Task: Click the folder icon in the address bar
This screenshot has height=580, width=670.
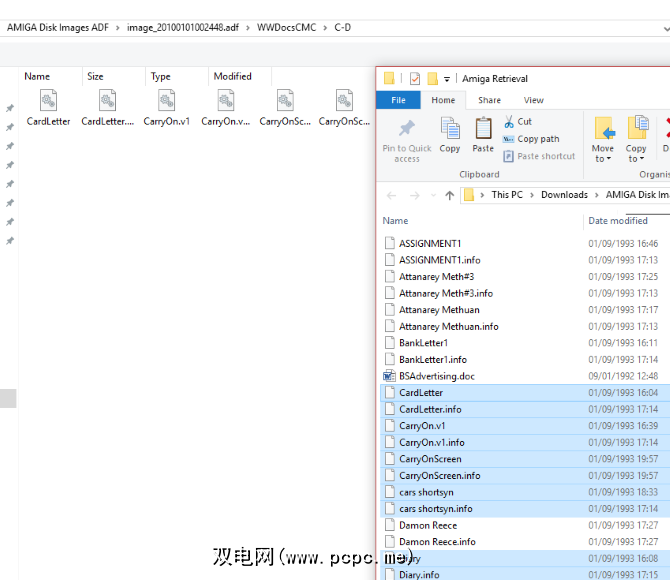Action: pyautogui.click(x=469, y=195)
